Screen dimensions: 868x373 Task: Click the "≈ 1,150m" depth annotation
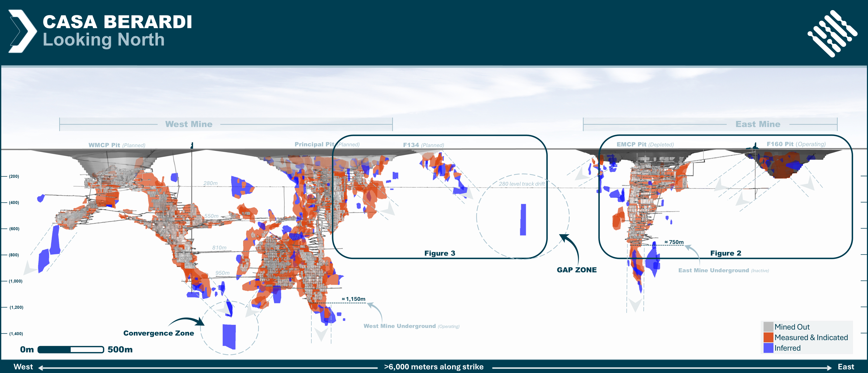pos(353,299)
